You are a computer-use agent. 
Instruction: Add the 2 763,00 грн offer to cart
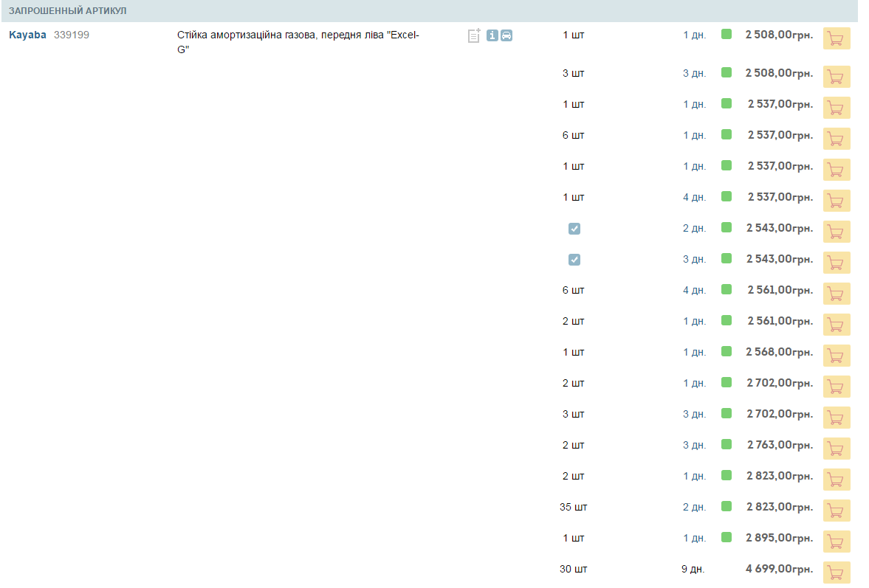(837, 449)
